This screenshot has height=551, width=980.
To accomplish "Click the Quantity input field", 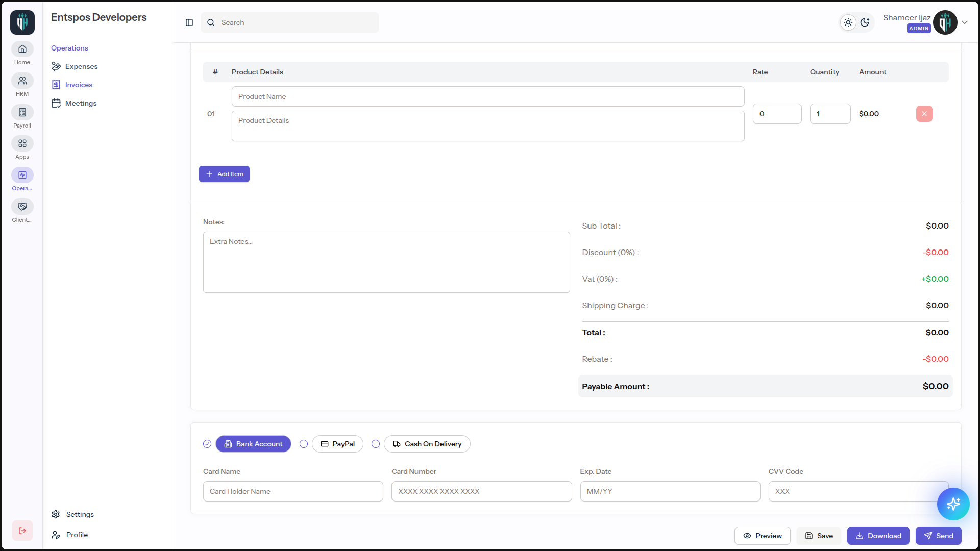I will pos(830,114).
